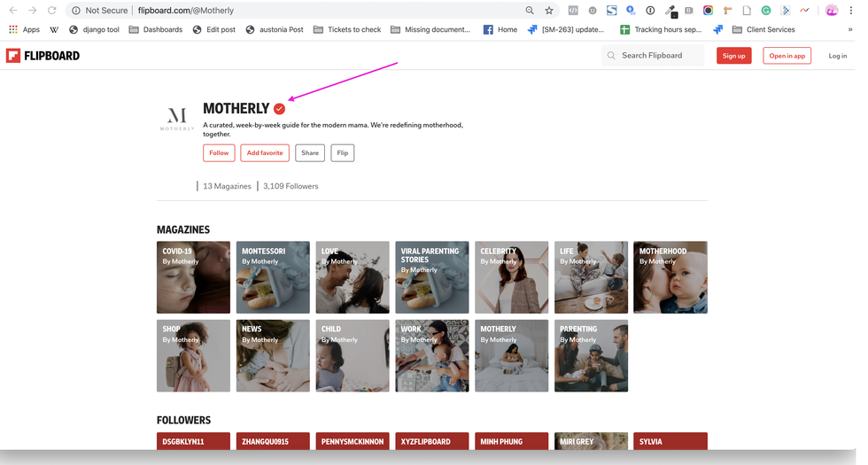Expand the hidden bookmarks overflow chevron
Screen dimensions: 868x465
click(851, 29)
